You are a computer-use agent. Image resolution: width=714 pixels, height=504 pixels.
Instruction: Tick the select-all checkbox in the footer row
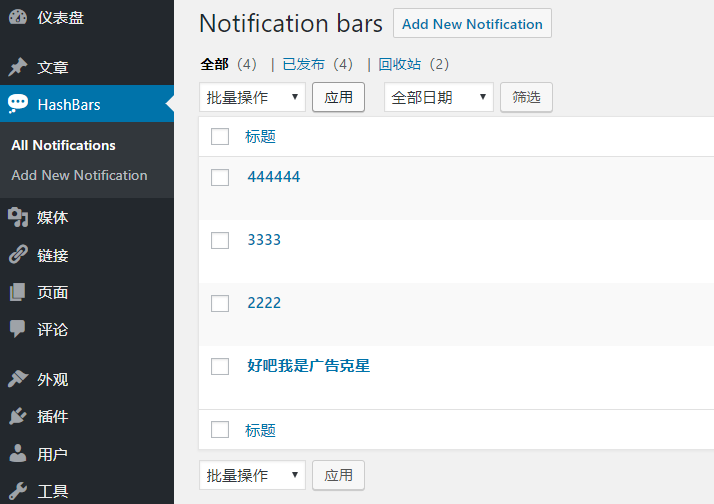220,429
